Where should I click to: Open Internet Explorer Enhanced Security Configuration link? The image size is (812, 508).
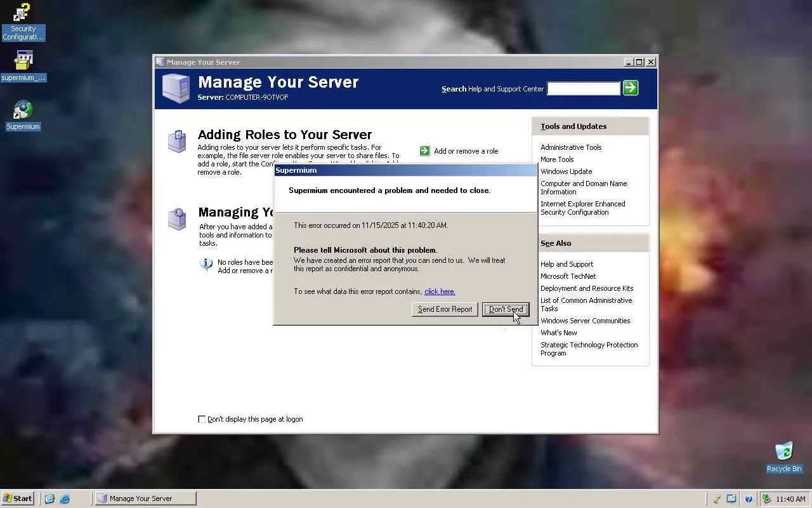pos(583,208)
